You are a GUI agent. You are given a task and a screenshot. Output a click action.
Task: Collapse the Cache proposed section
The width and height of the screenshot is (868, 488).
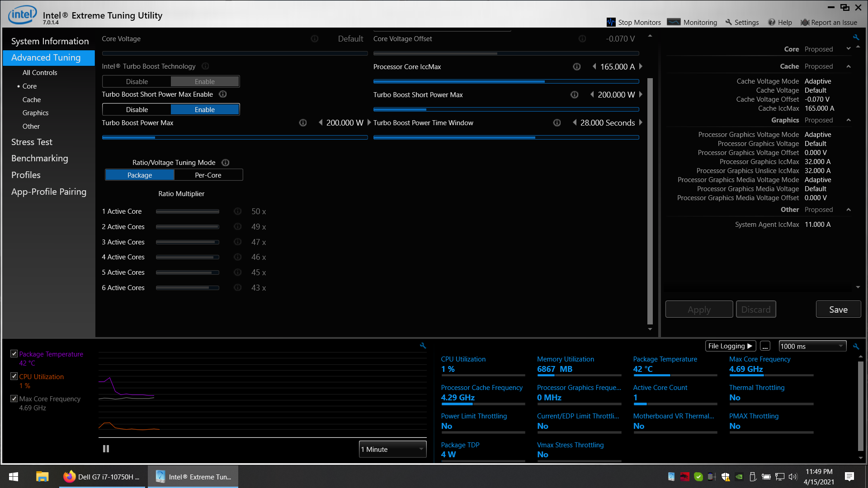coord(849,66)
